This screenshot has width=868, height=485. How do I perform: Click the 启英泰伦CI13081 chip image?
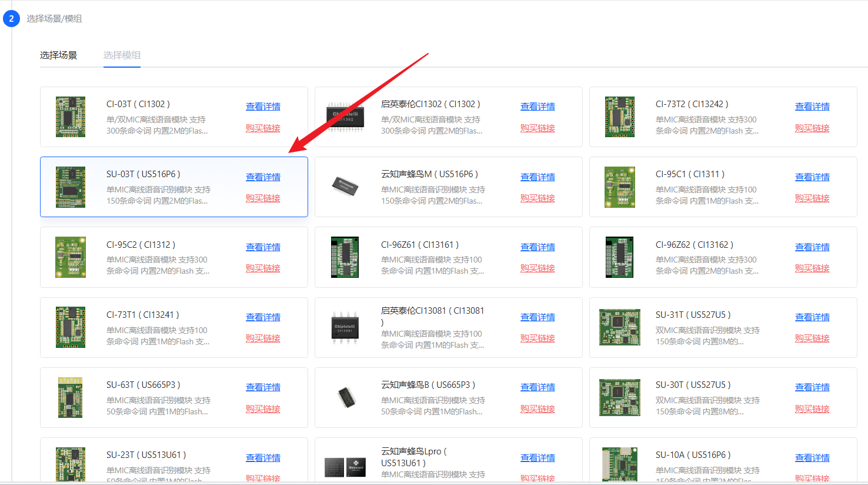pyautogui.click(x=345, y=327)
